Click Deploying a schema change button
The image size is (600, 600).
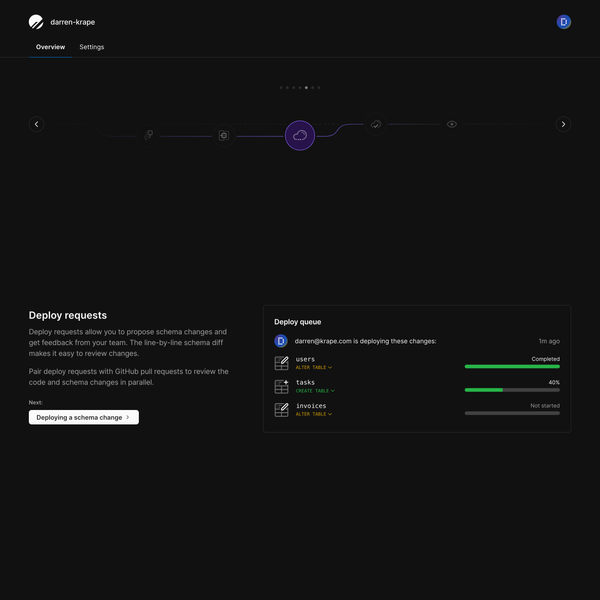click(x=84, y=417)
